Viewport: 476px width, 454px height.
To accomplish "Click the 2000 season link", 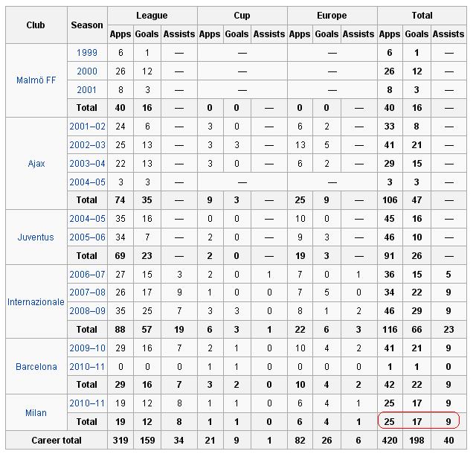I will coord(87,71).
